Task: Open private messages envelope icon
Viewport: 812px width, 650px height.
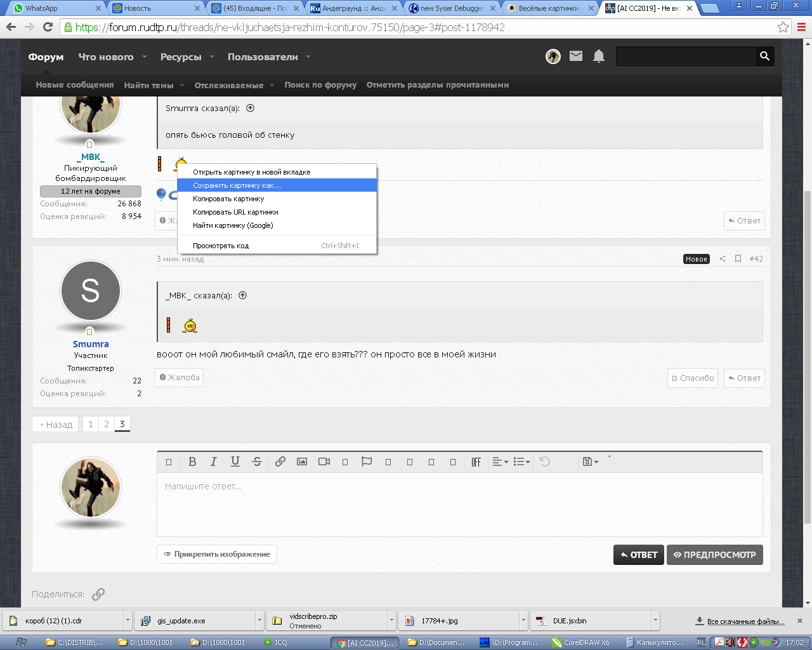Action: tap(576, 56)
